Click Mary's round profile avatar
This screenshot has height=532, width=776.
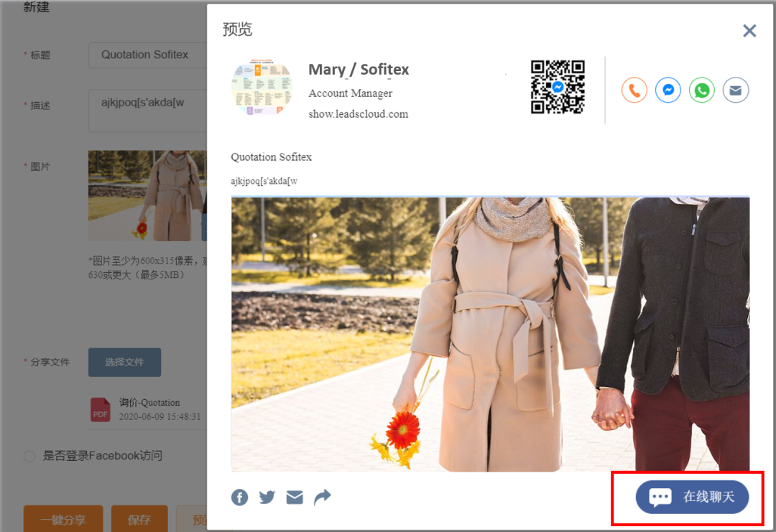pos(262,88)
